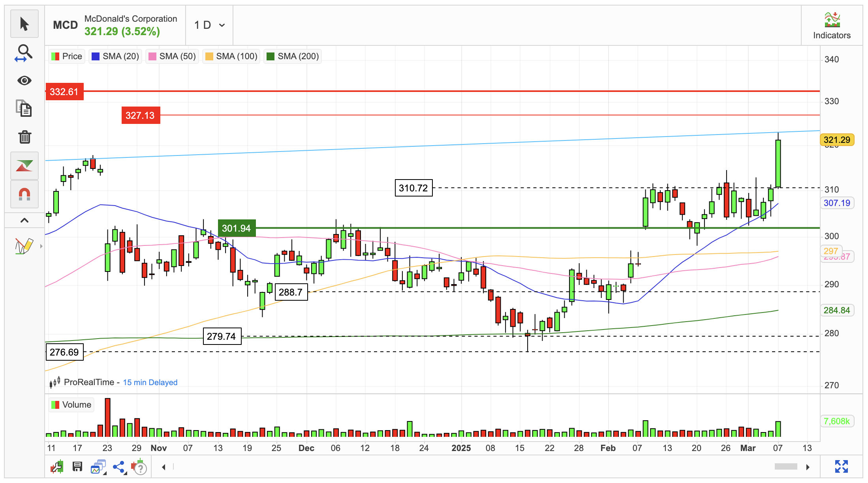Select the green 301.94 level label
Viewport: 868px width, 483px height.
coord(237,228)
